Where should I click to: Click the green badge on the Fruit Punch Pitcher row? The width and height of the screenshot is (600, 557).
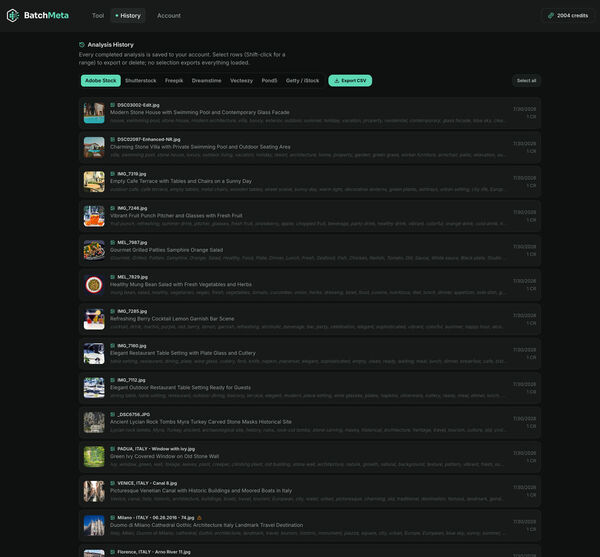tap(112, 208)
